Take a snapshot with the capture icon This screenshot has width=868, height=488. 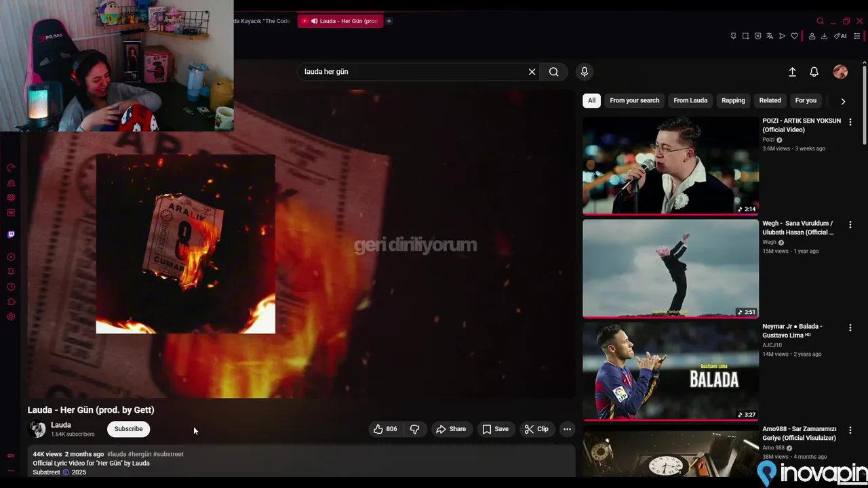745,36
